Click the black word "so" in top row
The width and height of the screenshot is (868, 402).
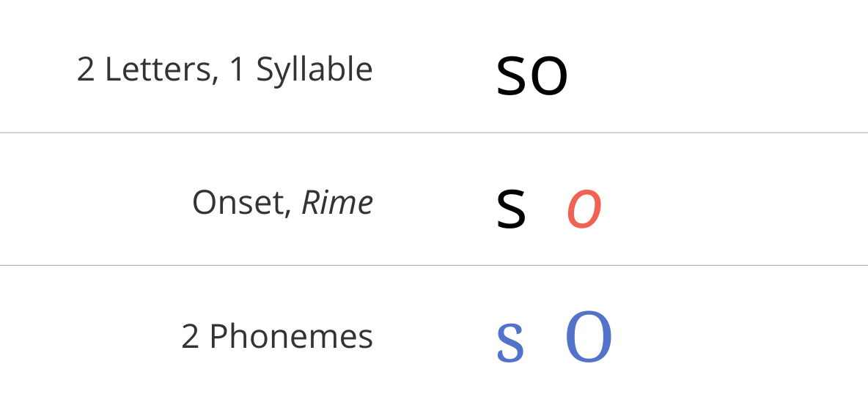click(x=532, y=76)
